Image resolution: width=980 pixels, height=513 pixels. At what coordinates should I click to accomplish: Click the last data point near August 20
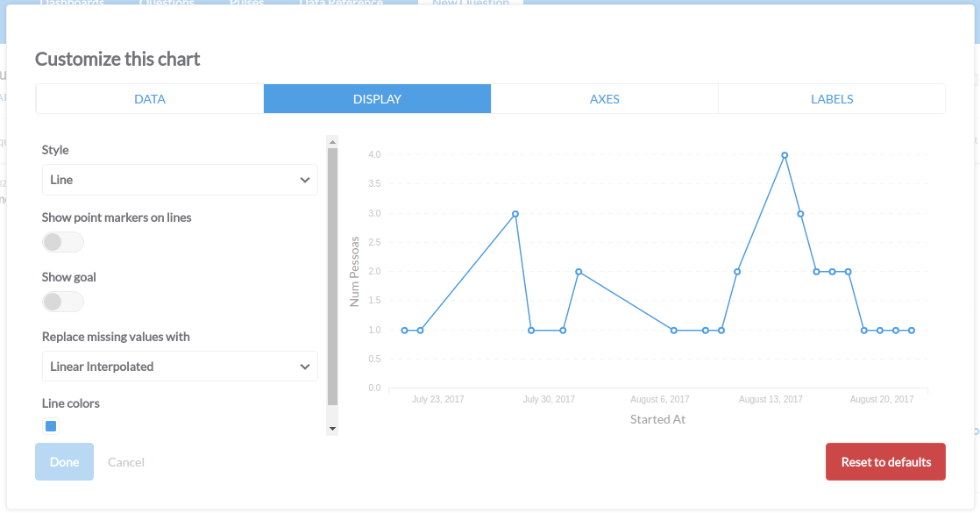[912, 330]
